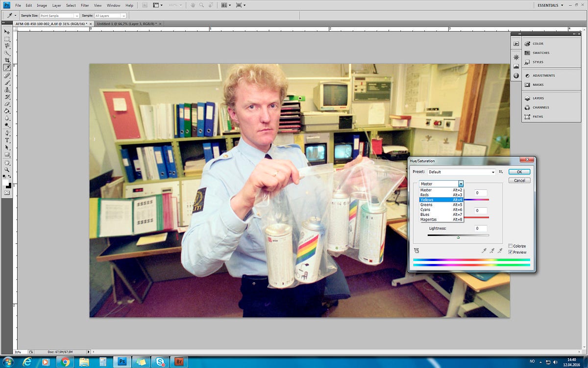Select the Eyedropper tool in the toolbox
Viewport: 588px width, 368px height.
7,67
